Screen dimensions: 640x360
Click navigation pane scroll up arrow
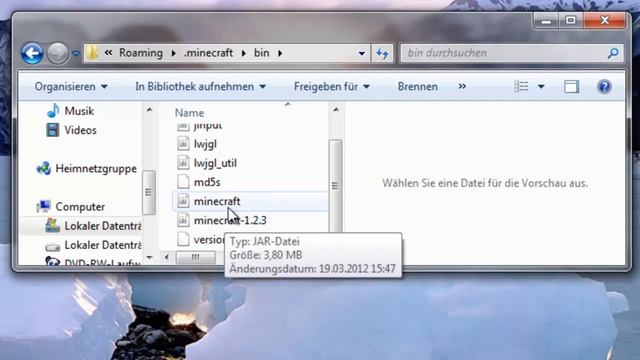(x=149, y=110)
